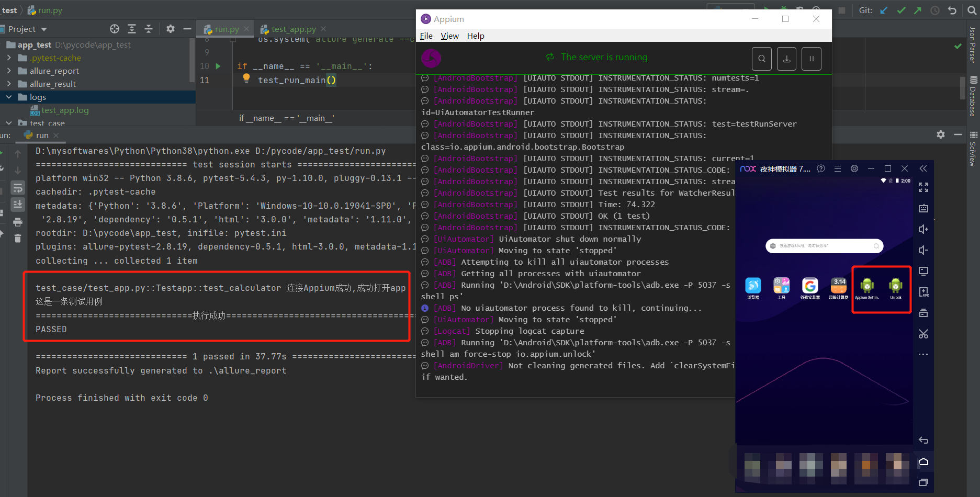Open Json Parser side panel
980x497 pixels.
[972, 44]
